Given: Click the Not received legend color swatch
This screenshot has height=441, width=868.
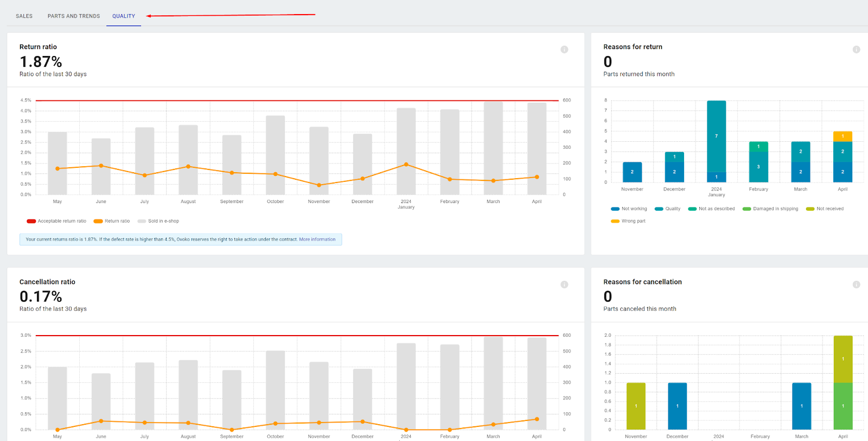Looking at the screenshot, I should (810, 209).
